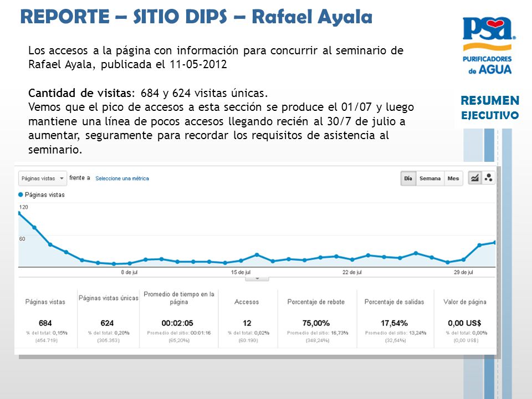Click the Cantidad de visitas bold label
532x399 pixels.
[x=81, y=93]
